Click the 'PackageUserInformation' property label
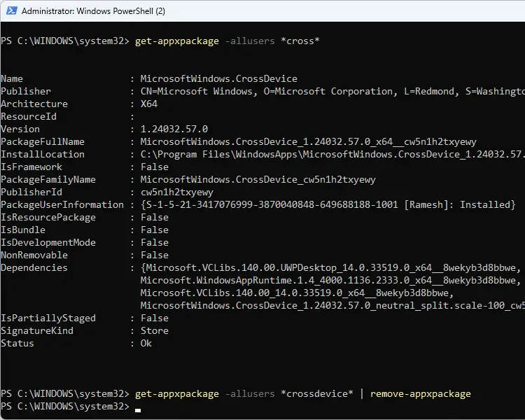525x420 pixels. (x=62, y=204)
